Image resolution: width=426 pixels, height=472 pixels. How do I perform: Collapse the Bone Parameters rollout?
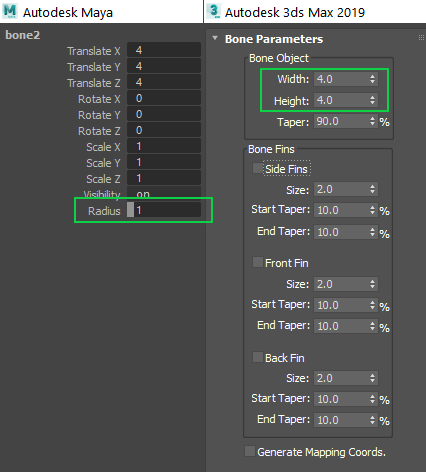[x=215, y=38]
